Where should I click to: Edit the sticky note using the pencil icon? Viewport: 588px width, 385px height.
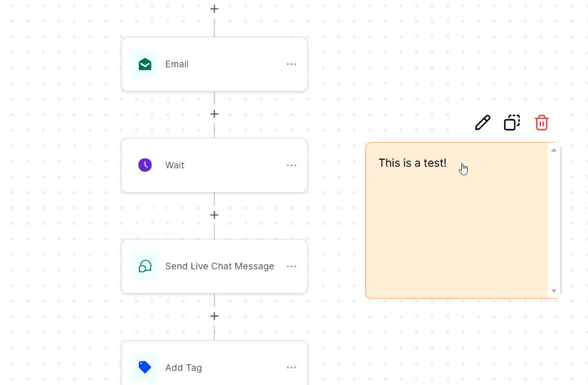tap(482, 122)
